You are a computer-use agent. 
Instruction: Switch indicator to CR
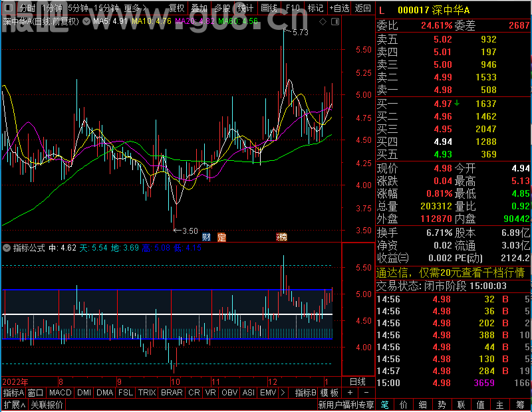coord(194,393)
